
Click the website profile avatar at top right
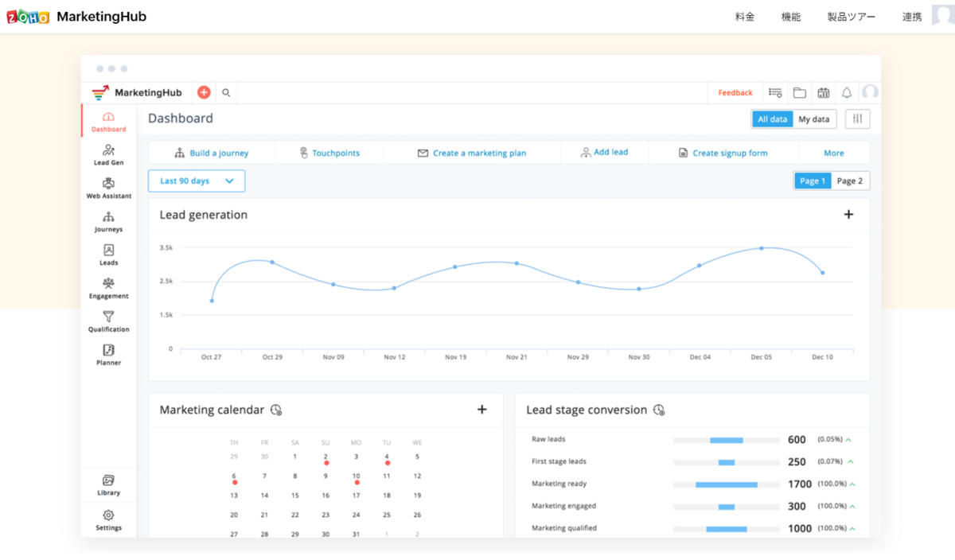tap(943, 14)
